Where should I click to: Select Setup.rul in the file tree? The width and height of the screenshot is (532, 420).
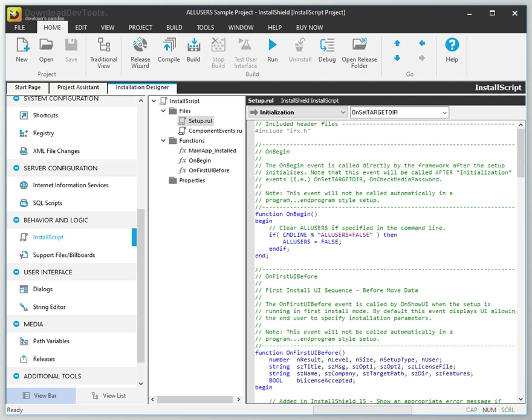pos(196,121)
